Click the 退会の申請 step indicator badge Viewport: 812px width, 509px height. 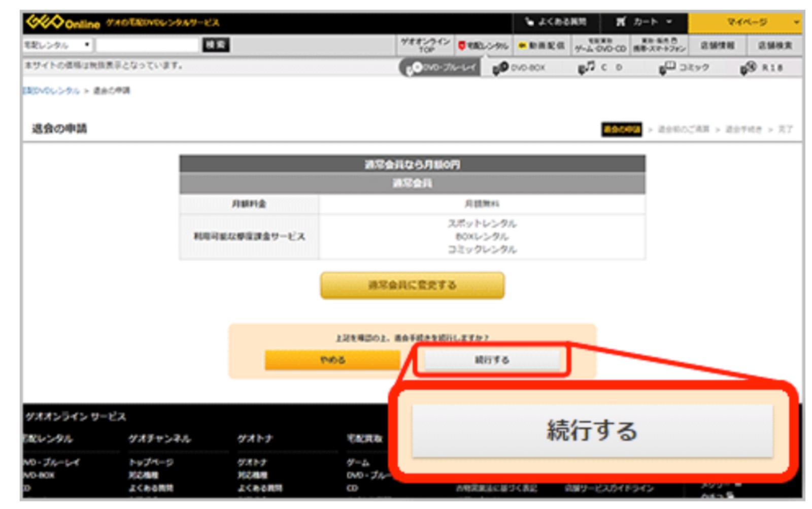[x=621, y=129]
